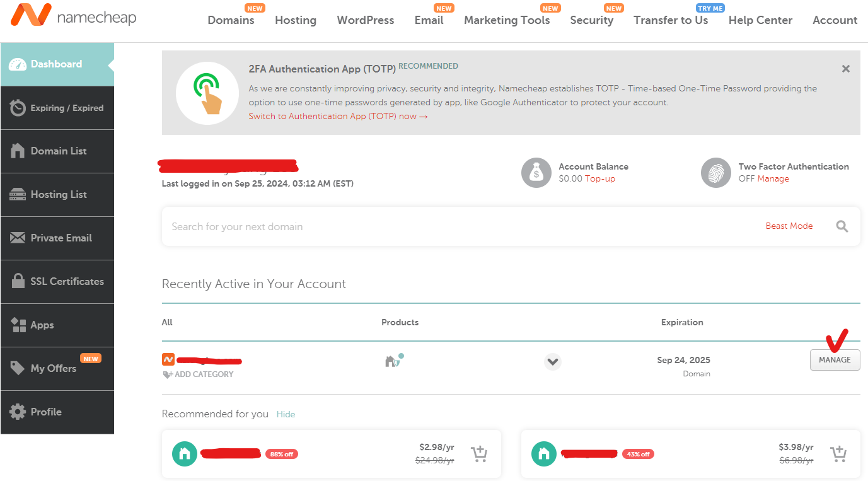The image size is (868, 481).
Task: Click the Profile gear icon
Action: (x=18, y=412)
